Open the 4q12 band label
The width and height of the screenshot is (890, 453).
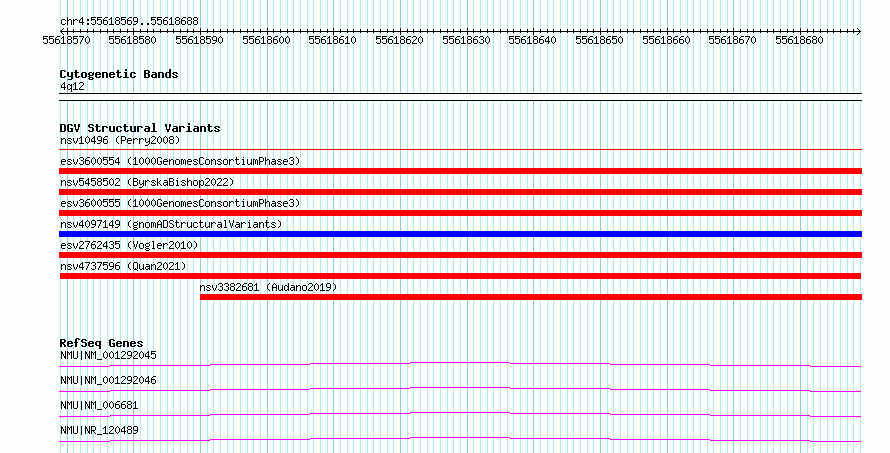[73, 87]
